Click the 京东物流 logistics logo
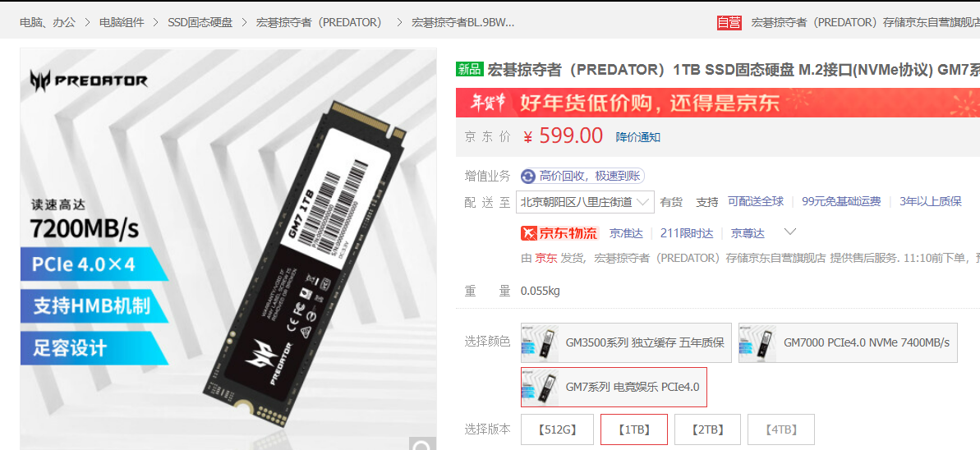 559,234
